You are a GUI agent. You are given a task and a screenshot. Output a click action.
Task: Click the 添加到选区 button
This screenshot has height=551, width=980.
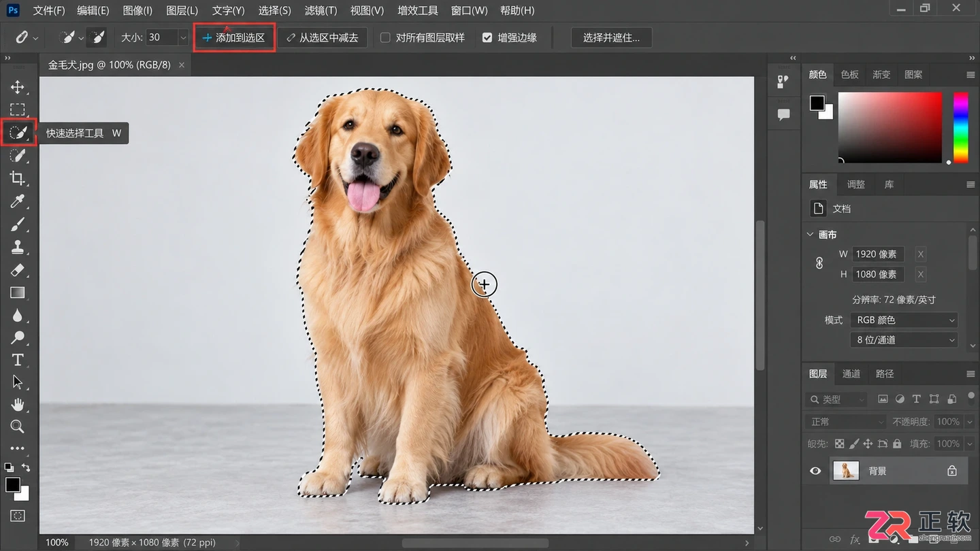tap(234, 37)
